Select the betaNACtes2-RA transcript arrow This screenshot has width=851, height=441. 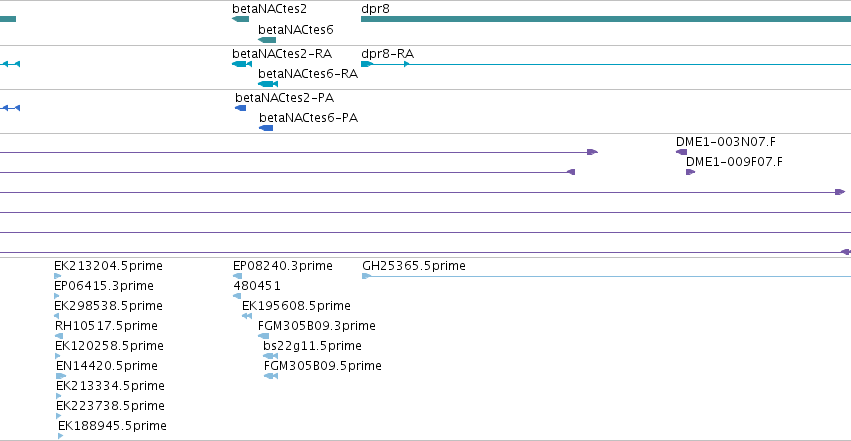[x=242, y=64]
